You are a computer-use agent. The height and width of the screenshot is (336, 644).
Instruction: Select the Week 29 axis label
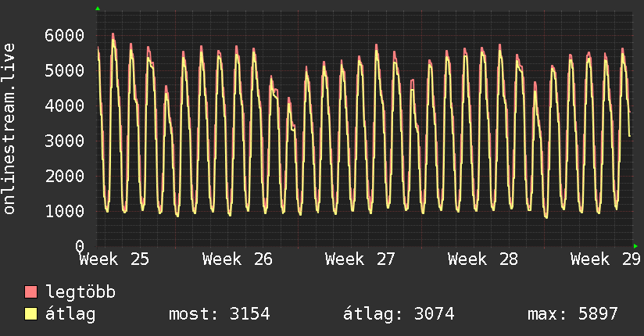click(606, 259)
